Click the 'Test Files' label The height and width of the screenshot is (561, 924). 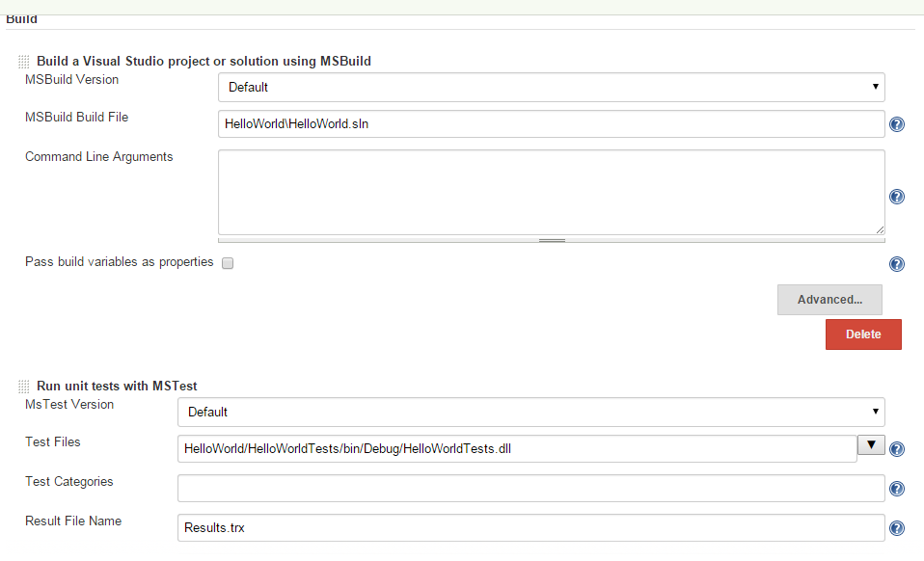52,442
